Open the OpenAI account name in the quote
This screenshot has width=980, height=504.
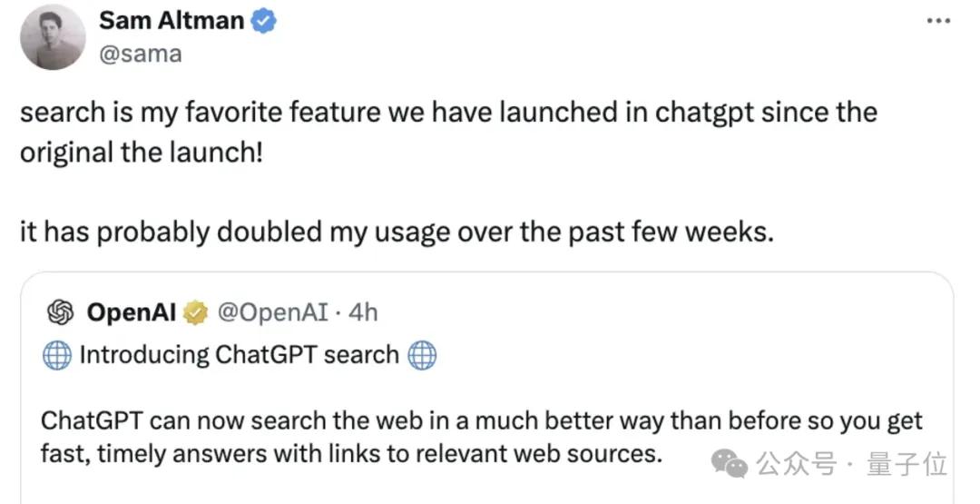click(x=132, y=313)
